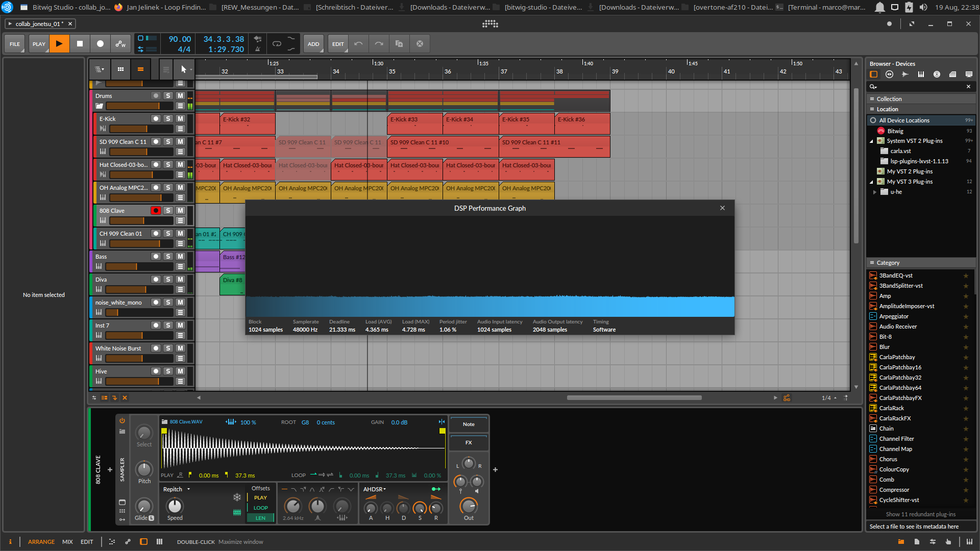Show arranger timeline panel icon
Image resolution: width=980 pixels, height=551 pixels.
click(140, 69)
